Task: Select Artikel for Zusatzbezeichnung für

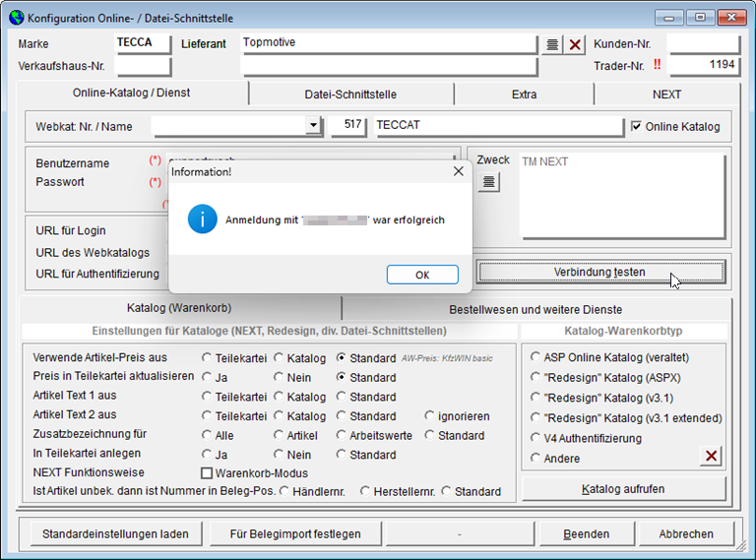Action: coord(279,435)
